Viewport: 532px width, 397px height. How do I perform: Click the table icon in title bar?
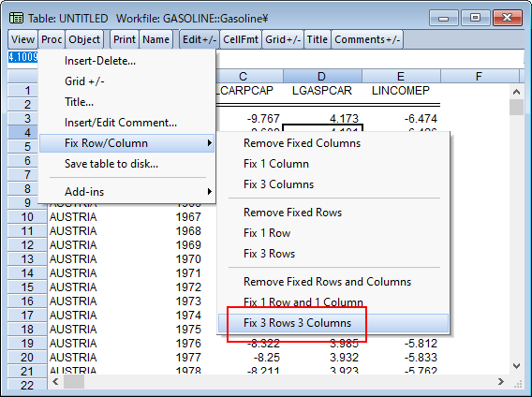click(16, 18)
